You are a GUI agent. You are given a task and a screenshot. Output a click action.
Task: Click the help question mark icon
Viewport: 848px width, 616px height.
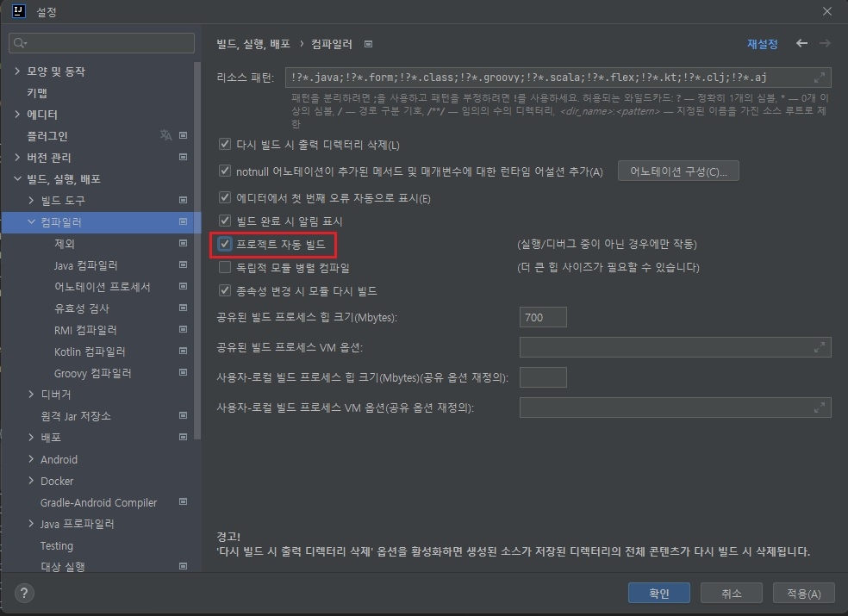click(x=25, y=593)
